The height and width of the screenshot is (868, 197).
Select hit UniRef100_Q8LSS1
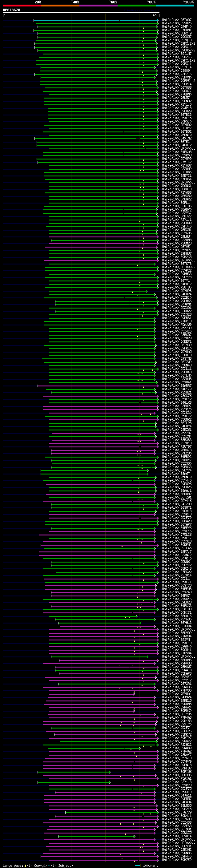click(176, 846)
